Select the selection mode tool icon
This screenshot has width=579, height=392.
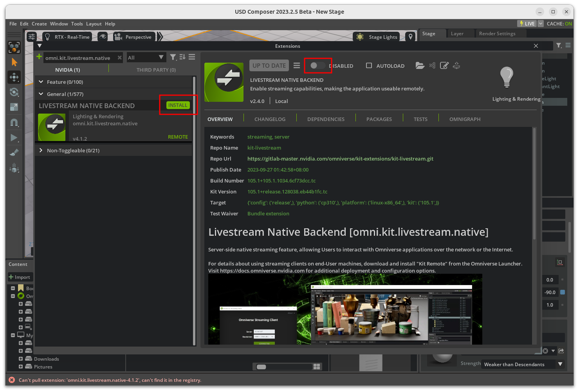[x=14, y=47]
